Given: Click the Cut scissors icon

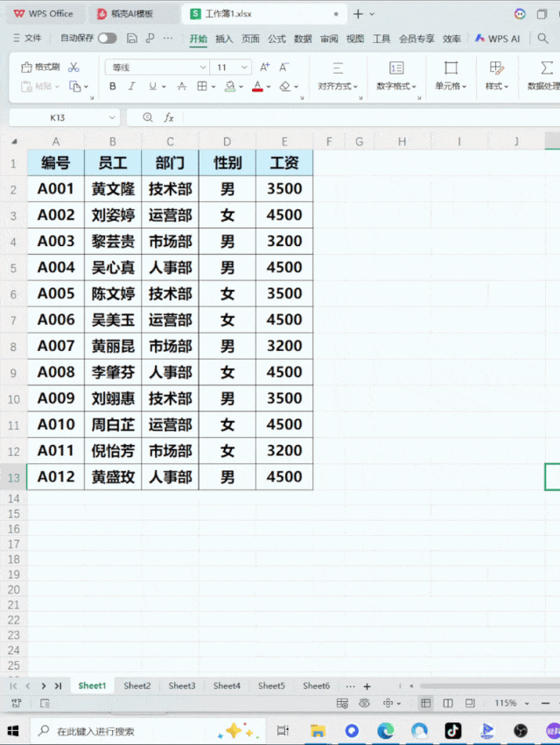Looking at the screenshot, I should [x=73, y=67].
